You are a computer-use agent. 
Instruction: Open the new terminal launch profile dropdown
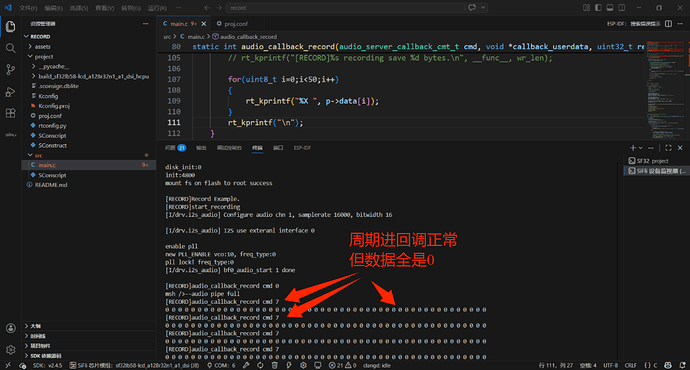click(640, 148)
